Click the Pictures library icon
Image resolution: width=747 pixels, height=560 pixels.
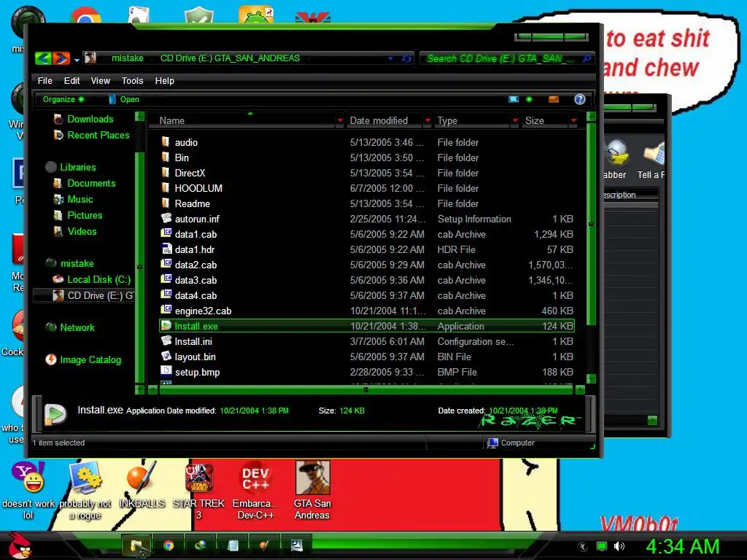(x=58, y=215)
